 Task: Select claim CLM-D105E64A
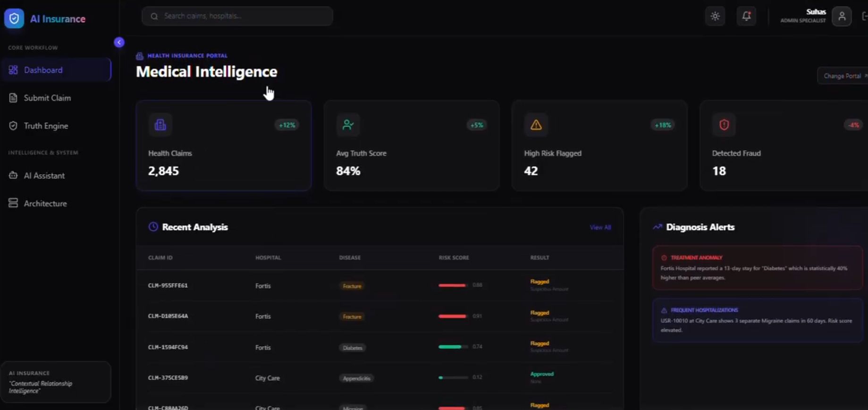coord(168,316)
